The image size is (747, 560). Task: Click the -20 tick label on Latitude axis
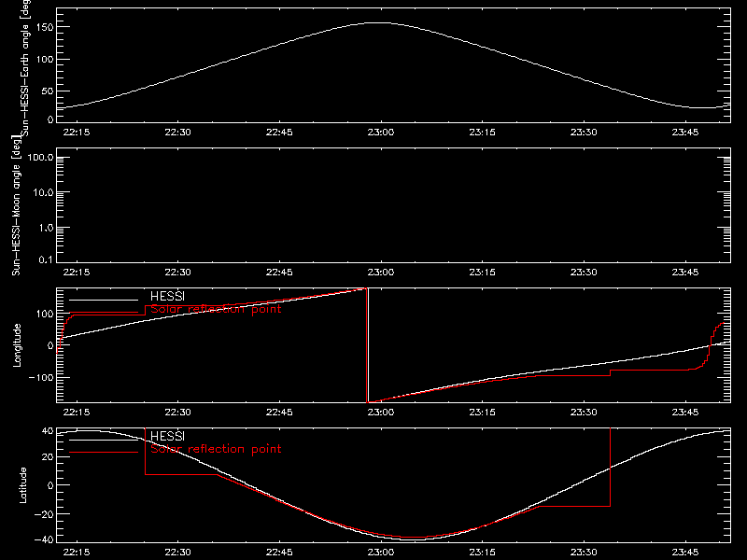[44, 514]
